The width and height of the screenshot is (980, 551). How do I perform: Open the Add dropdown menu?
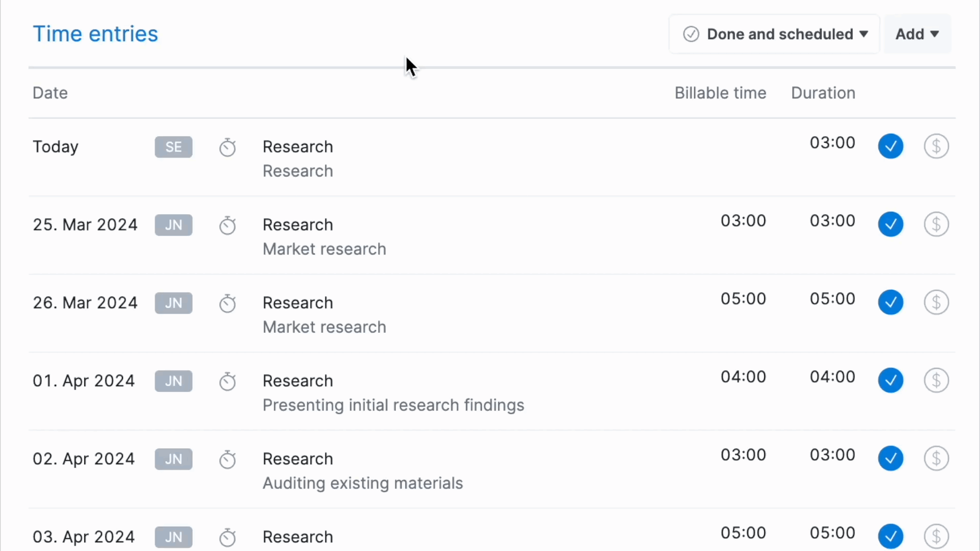click(917, 34)
